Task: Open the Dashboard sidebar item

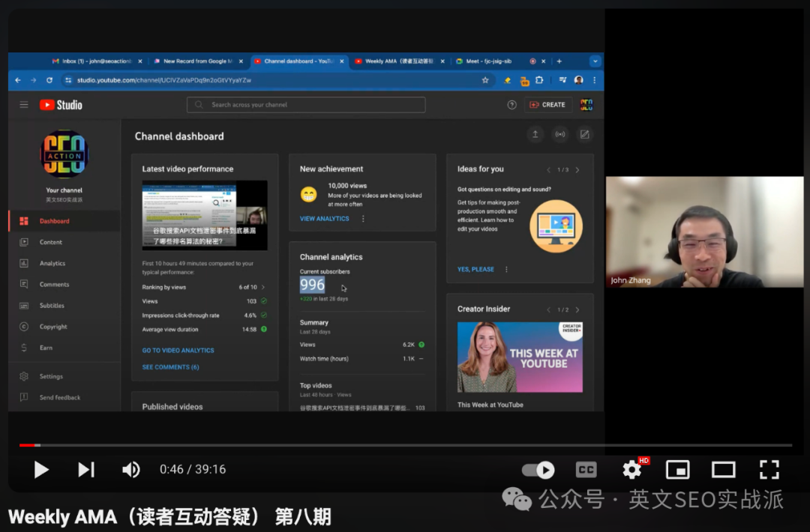Action: [x=64, y=221]
